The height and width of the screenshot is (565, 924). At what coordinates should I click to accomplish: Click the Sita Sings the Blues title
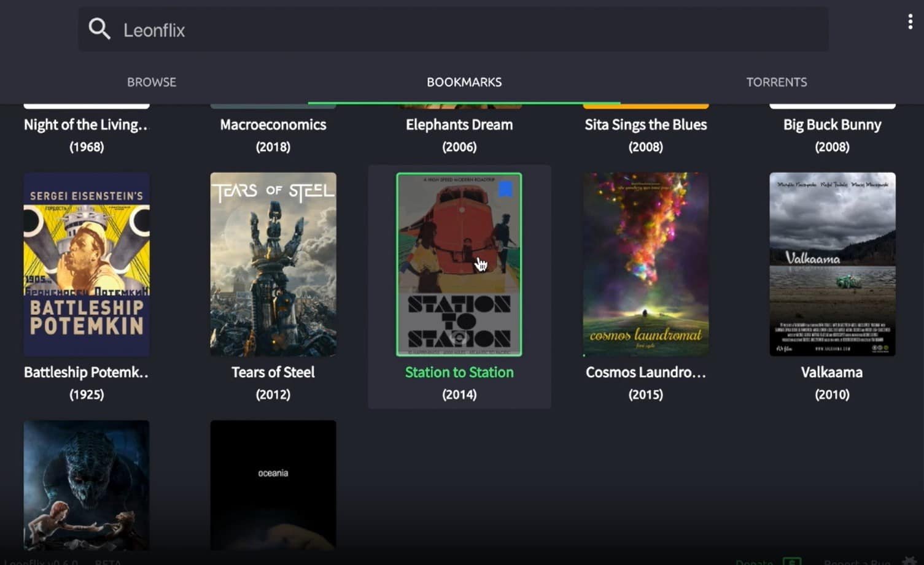(x=646, y=125)
